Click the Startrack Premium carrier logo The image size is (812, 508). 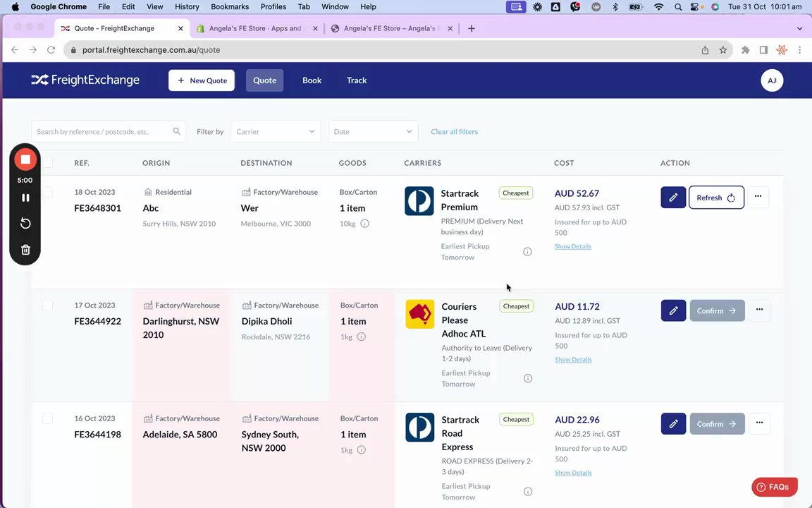(419, 201)
